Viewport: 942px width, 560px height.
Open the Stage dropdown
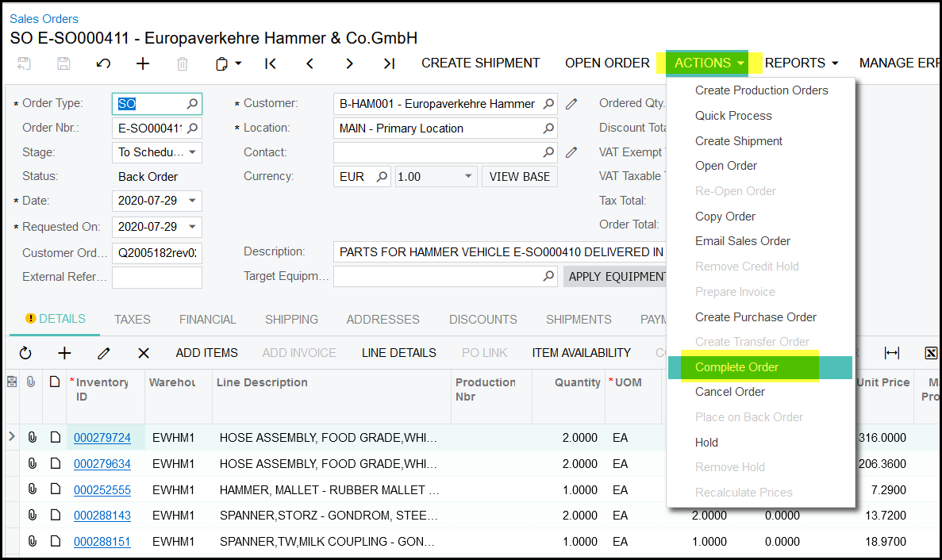point(192,152)
